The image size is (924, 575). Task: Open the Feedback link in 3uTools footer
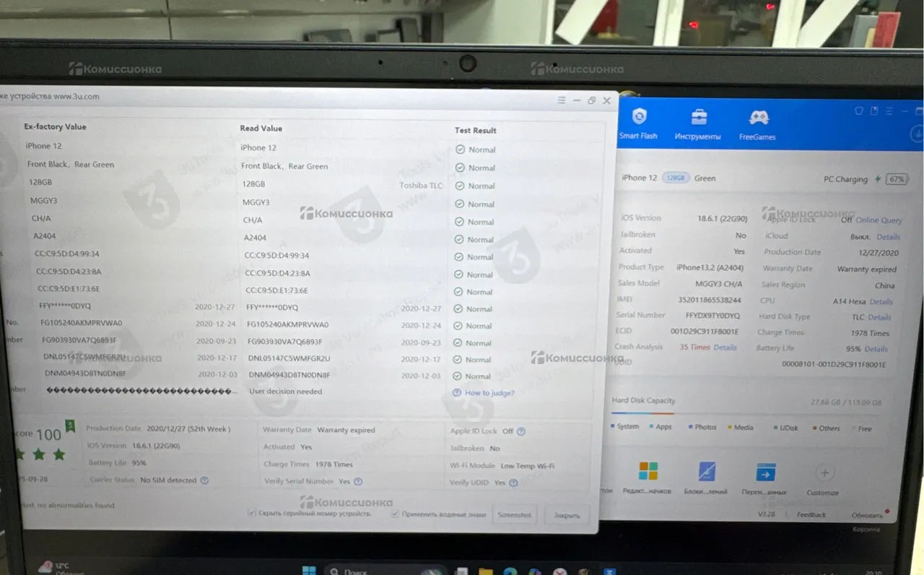[x=811, y=514]
